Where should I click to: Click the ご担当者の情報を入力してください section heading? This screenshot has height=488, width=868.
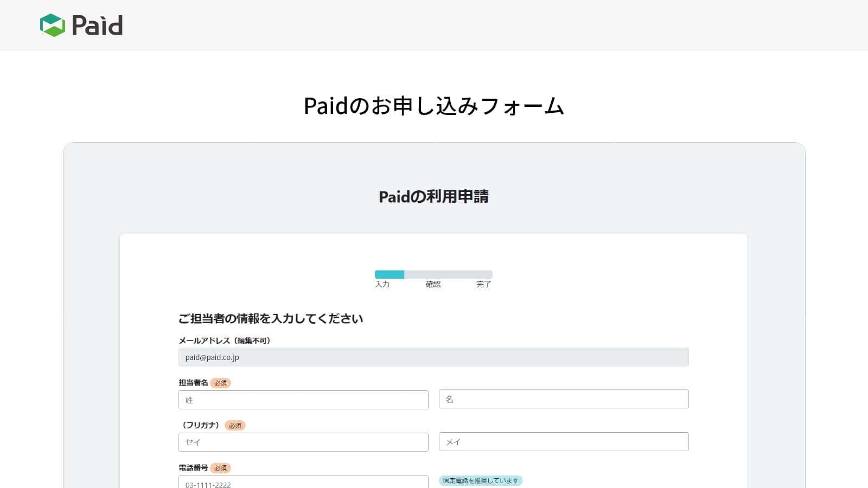click(271, 319)
